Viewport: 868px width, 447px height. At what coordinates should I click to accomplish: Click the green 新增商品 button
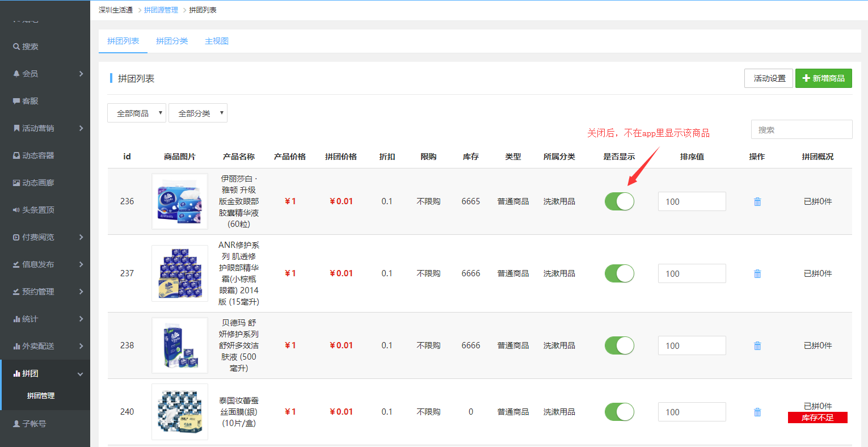(823, 78)
